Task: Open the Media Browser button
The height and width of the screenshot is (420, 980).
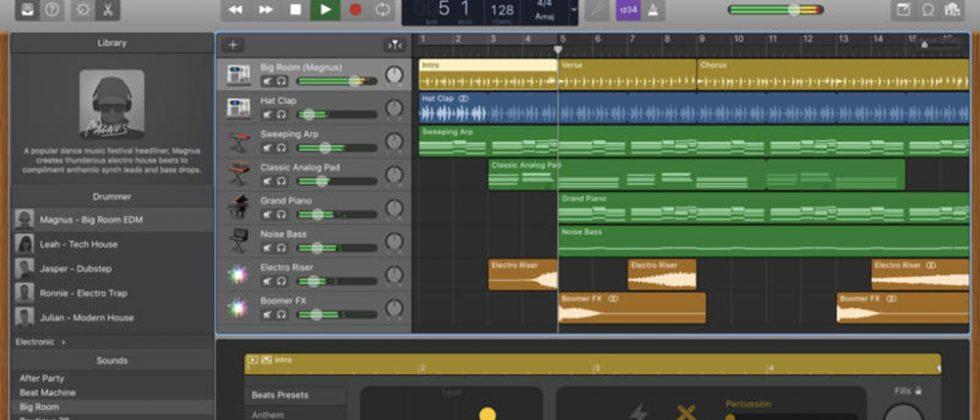Action: coord(952,9)
